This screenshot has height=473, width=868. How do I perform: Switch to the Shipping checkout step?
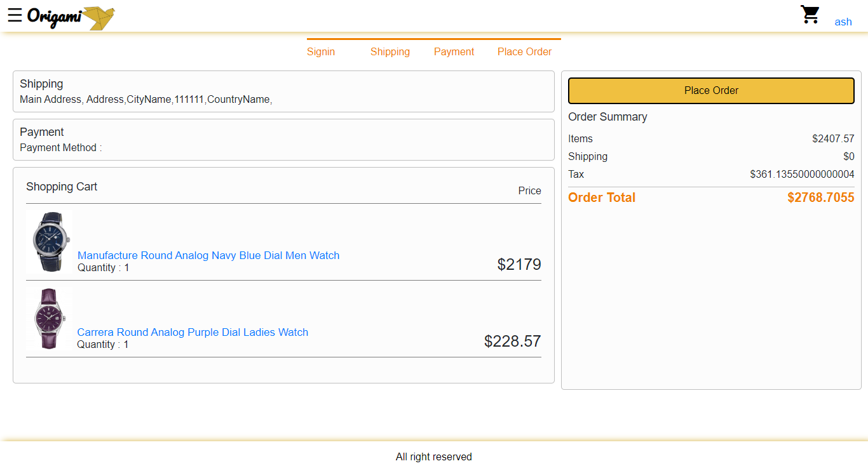coord(390,52)
